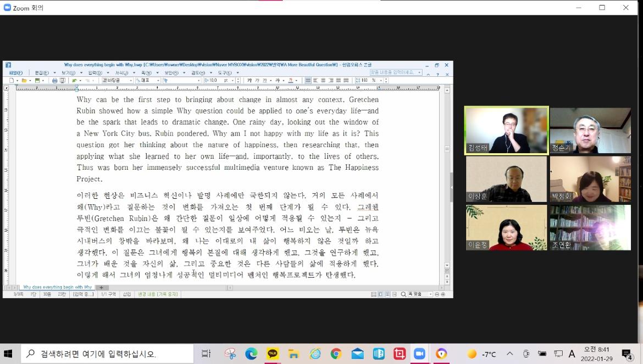Expand the 바탕글 style dropdown
This screenshot has width=643, height=364.
click(131, 81)
